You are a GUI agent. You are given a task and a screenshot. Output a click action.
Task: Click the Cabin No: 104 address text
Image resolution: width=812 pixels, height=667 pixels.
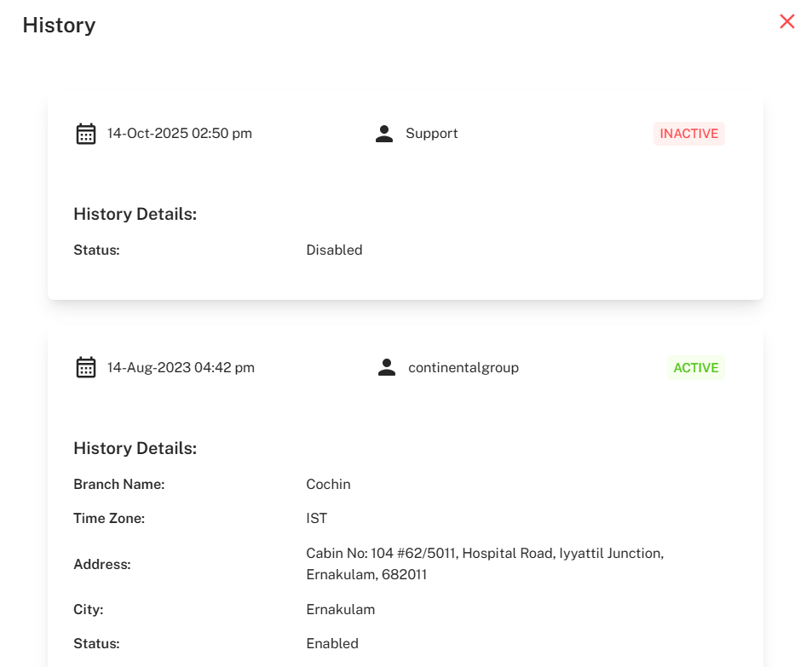[484, 554]
